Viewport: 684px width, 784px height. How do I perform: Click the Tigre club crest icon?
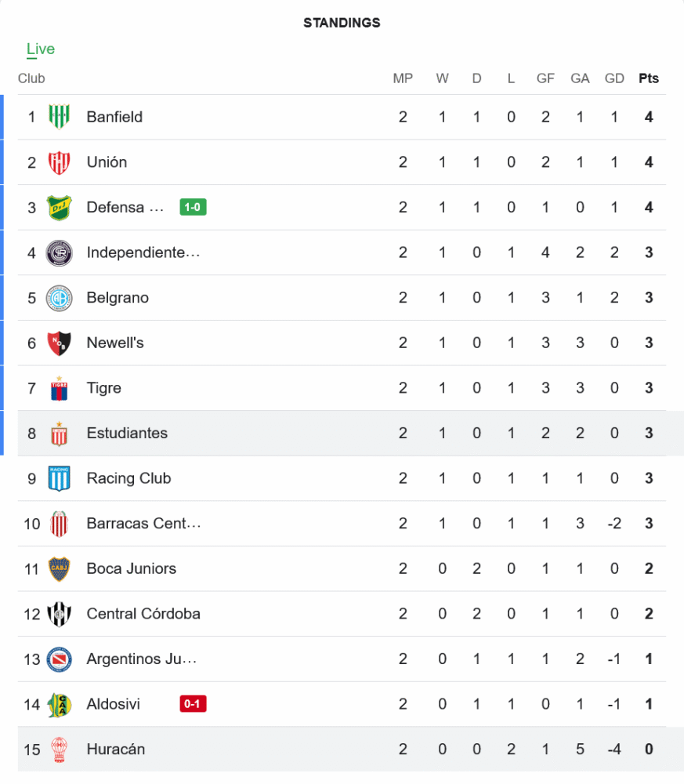point(59,388)
